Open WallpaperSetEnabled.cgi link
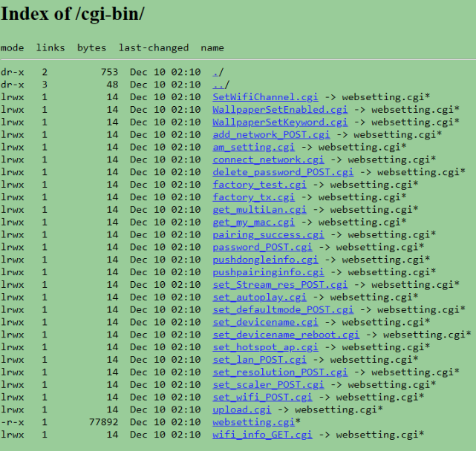 (x=280, y=110)
